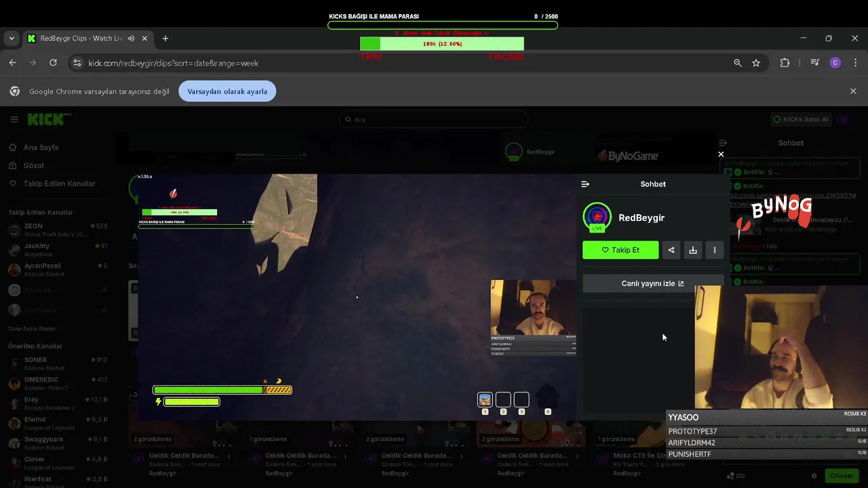Open Chrome extensions puzzle icon
This screenshot has width=868, height=488.
785,63
